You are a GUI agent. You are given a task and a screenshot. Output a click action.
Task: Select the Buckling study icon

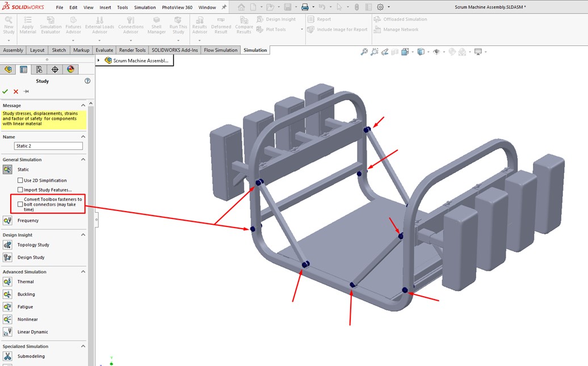[x=7, y=295]
